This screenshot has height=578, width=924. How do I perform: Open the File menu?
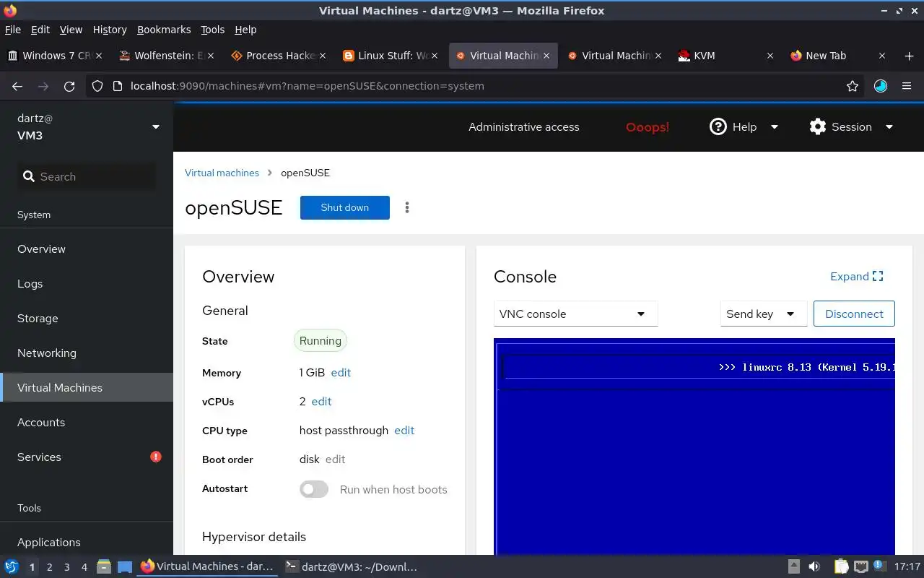tap(12, 30)
